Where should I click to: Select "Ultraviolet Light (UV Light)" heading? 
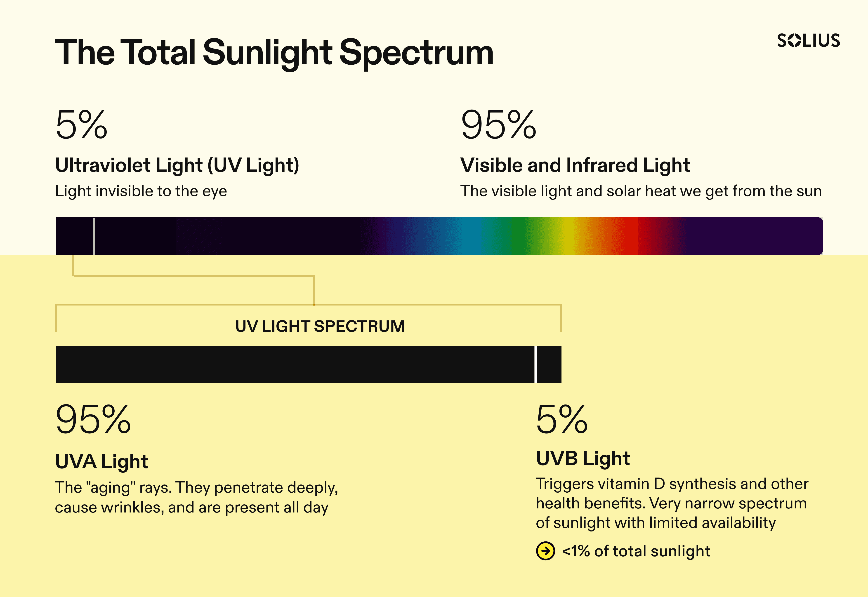click(177, 165)
